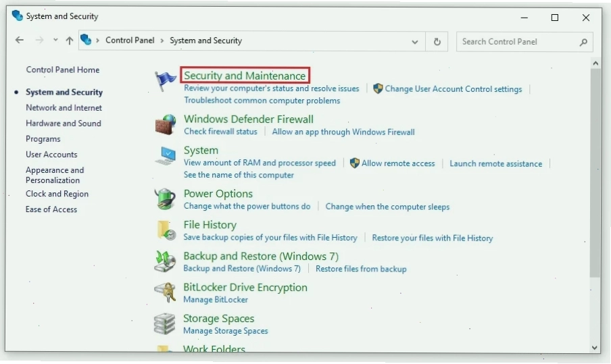Viewport: 611px width, 364px height.
Task: Open Control Panel Home
Action: pos(63,70)
